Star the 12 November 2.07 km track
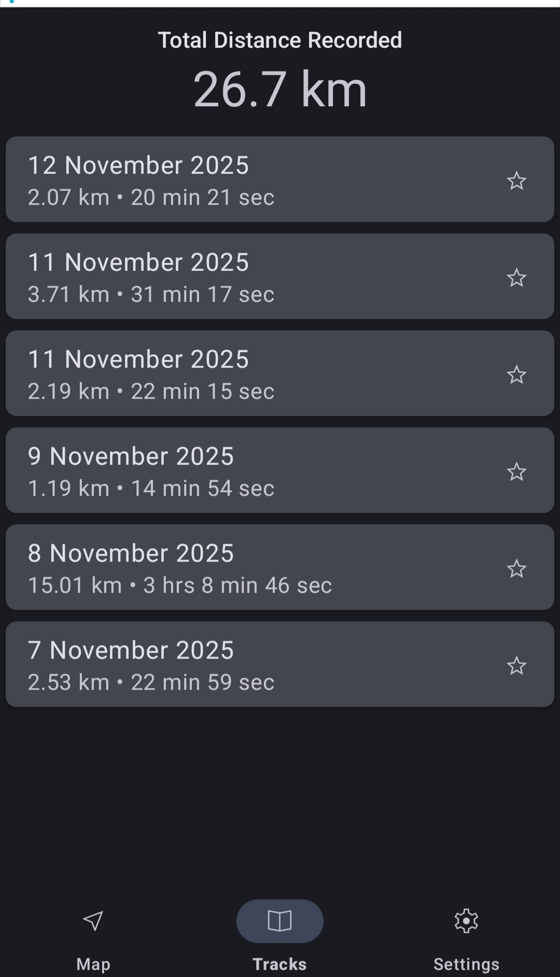The image size is (560, 977). 516,181
